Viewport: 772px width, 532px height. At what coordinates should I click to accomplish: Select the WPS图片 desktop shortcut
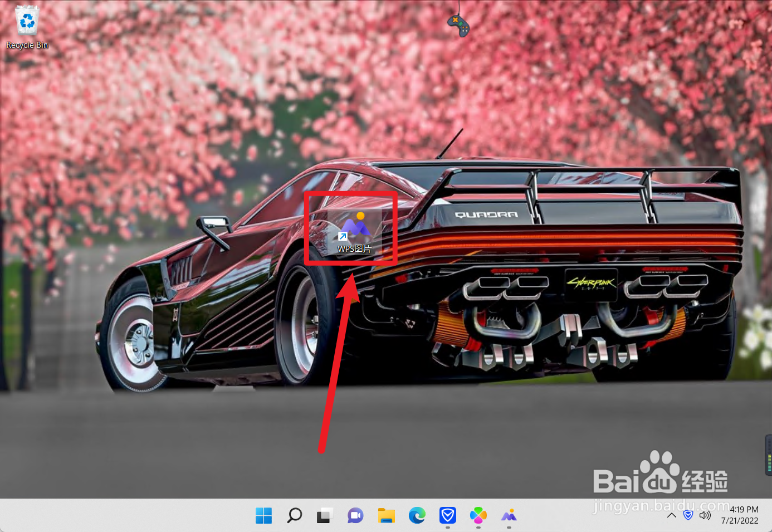point(355,233)
